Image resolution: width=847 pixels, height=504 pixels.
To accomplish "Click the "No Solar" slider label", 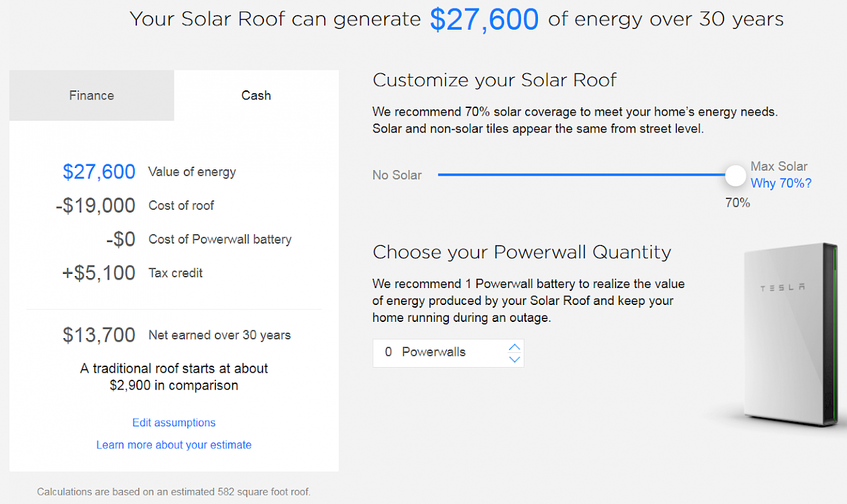I will 397,175.
